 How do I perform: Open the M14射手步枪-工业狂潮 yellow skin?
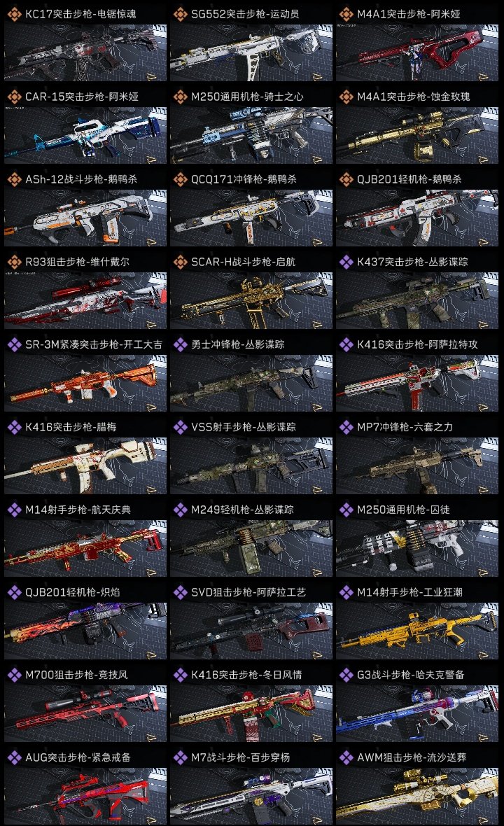pyautogui.click(x=417, y=631)
